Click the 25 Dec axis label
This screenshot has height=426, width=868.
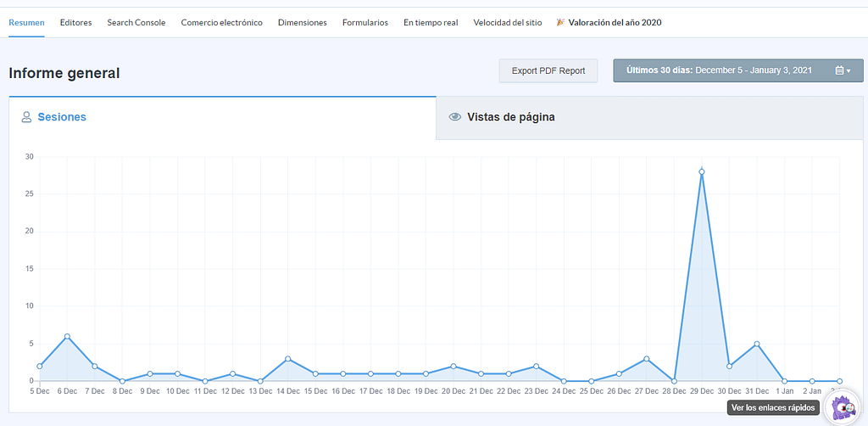point(591,391)
